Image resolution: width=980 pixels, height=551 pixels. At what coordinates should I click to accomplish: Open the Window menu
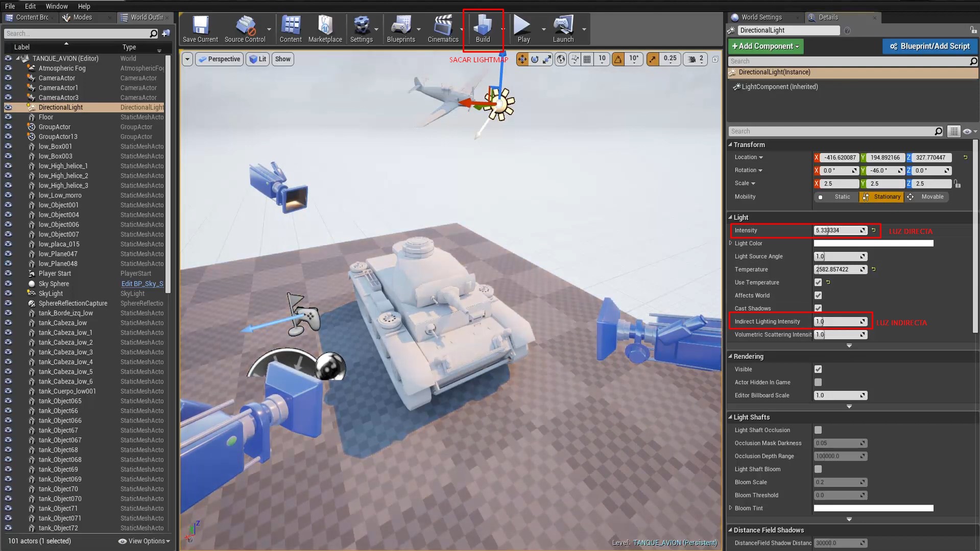click(x=57, y=6)
